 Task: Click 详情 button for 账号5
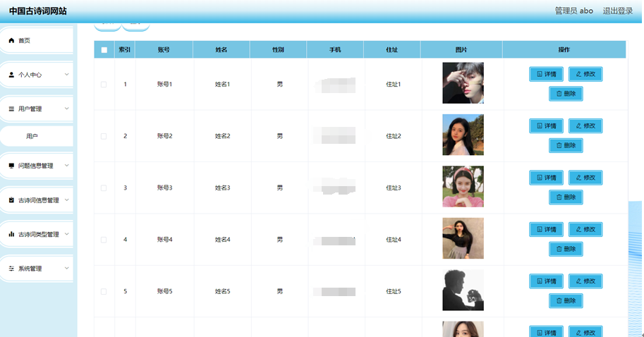(546, 281)
